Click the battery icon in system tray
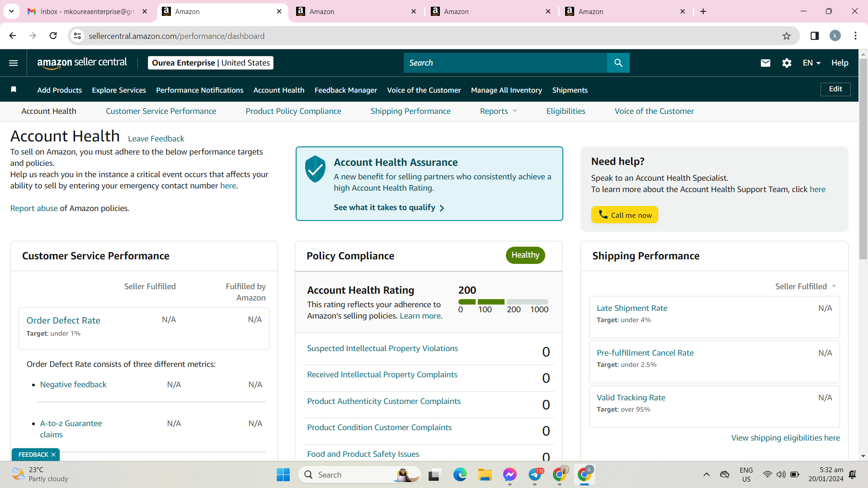 pyautogui.click(x=795, y=474)
